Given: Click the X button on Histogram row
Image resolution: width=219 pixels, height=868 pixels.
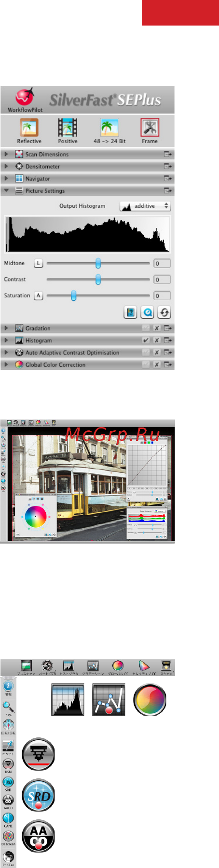Looking at the screenshot, I should (157, 340).
